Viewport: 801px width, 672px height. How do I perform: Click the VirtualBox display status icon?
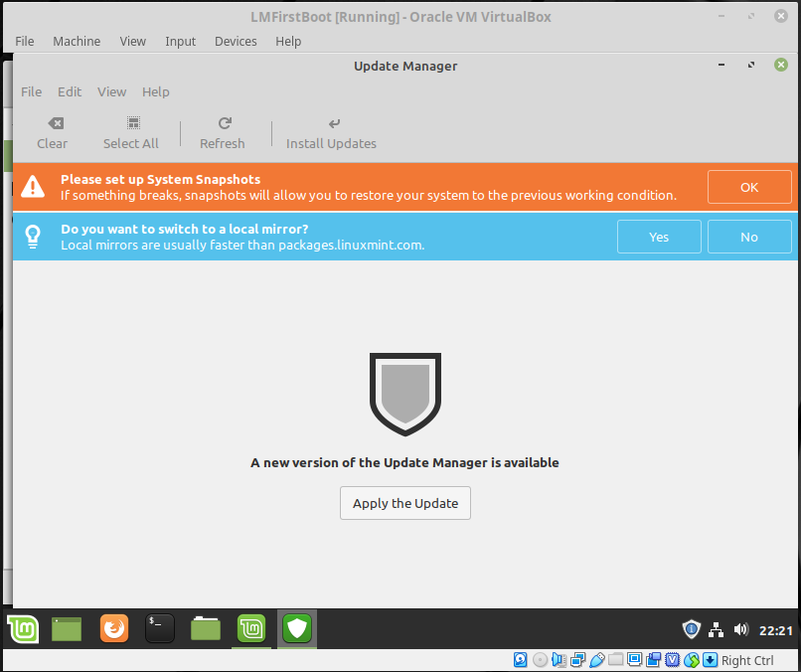pyautogui.click(x=634, y=659)
